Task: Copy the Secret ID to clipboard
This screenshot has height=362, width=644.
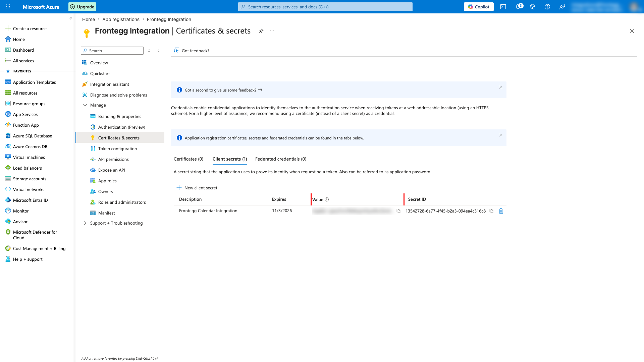Action: click(x=491, y=211)
